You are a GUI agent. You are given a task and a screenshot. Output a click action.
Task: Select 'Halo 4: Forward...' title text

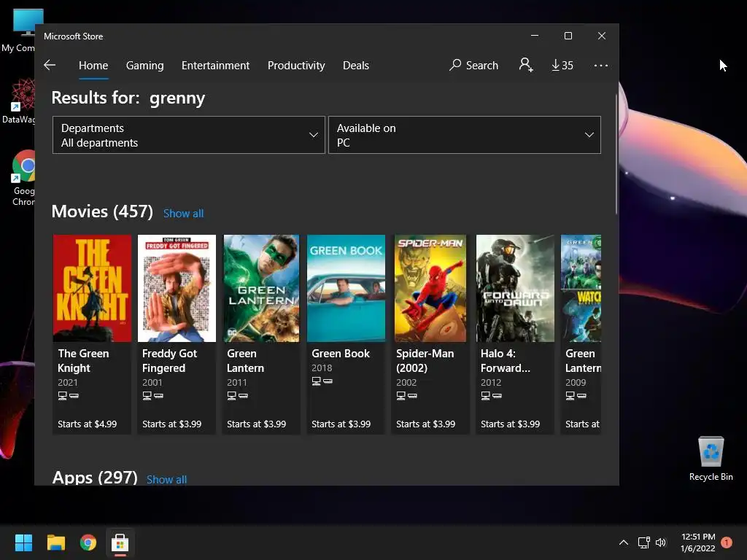[x=505, y=360]
